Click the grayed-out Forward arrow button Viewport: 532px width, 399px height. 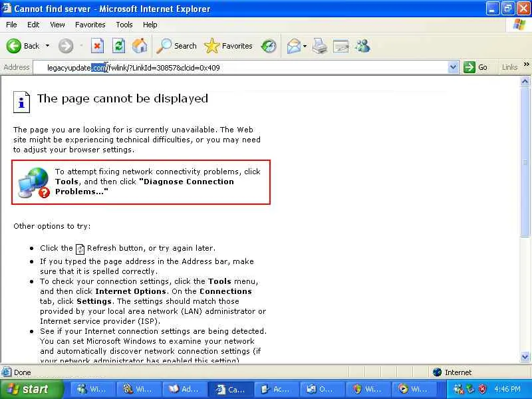(65, 46)
